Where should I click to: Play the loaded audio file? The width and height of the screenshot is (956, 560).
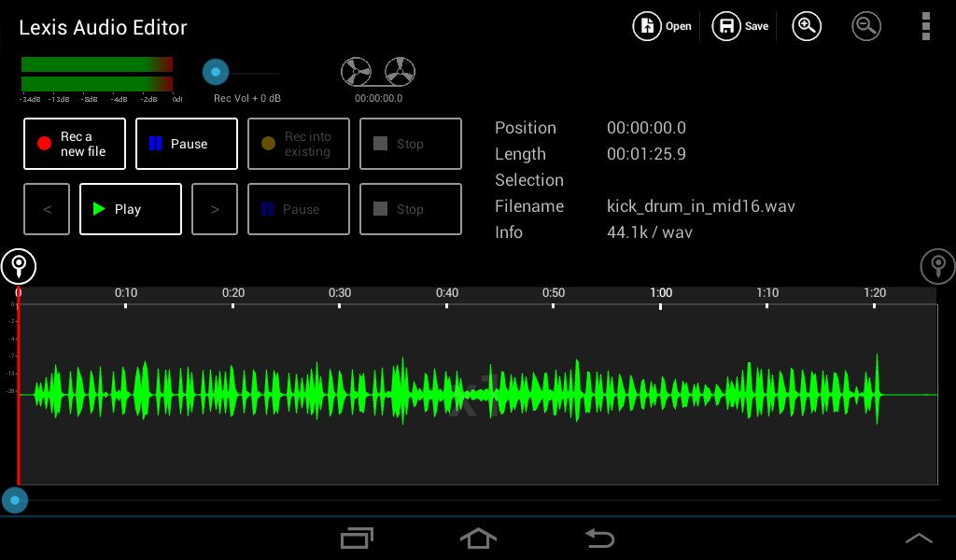(131, 209)
